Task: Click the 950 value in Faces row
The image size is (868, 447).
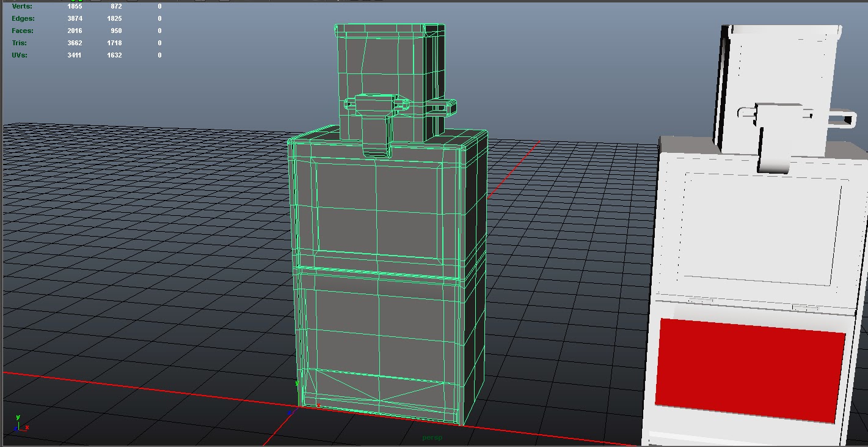Action: [116, 31]
